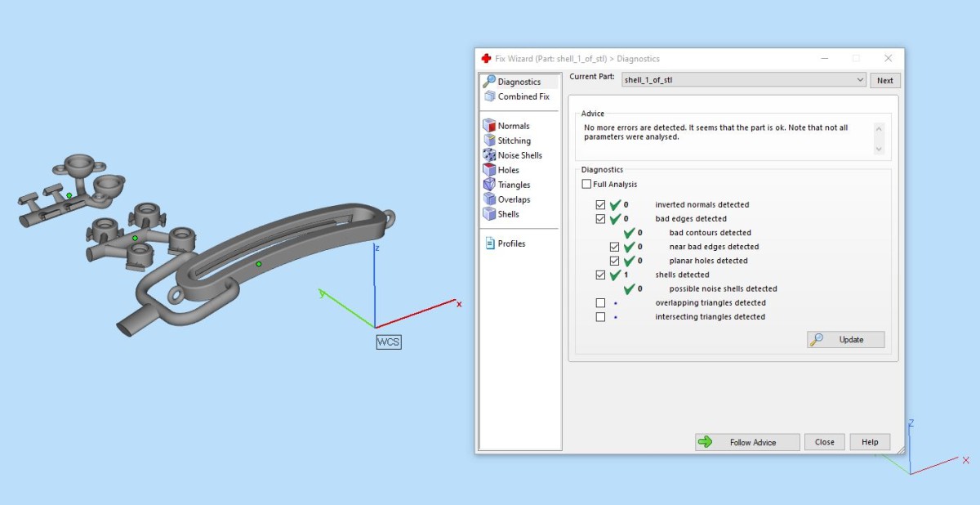The height and width of the screenshot is (505, 980).
Task: Uncheck the inverted normals detected checkbox
Action: (x=601, y=205)
